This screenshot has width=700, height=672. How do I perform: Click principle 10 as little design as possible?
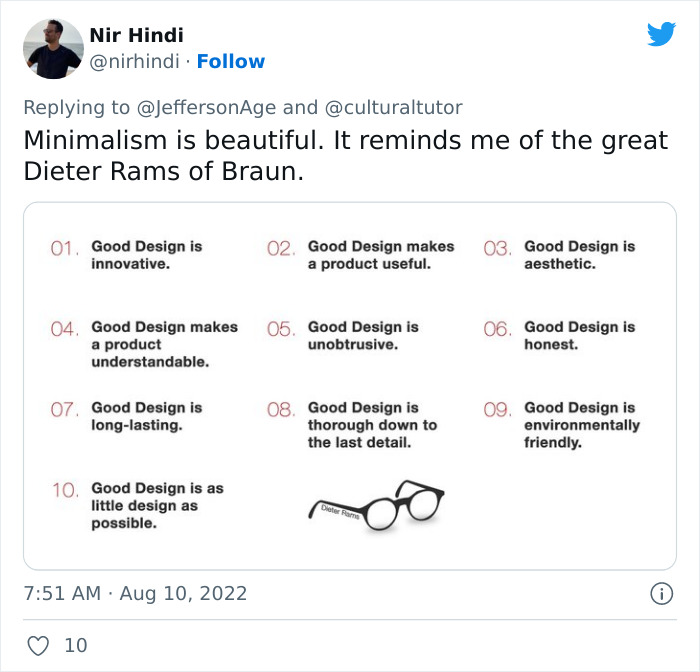157,506
